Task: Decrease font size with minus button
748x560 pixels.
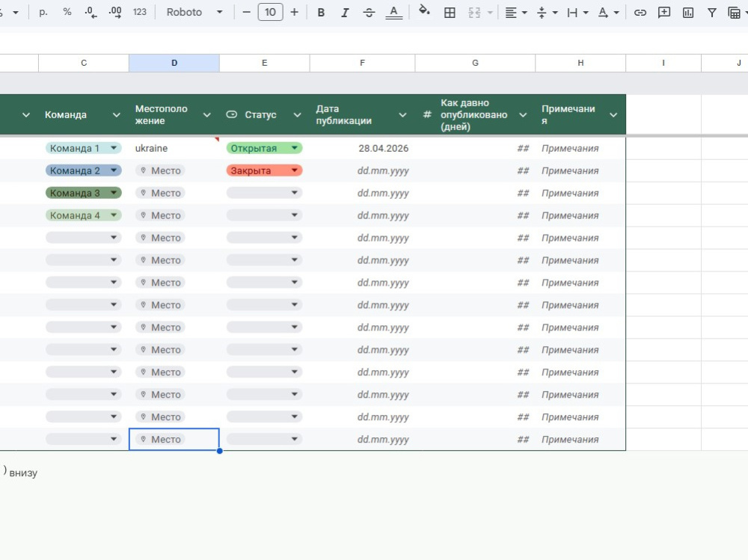Action: coord(246,12)
